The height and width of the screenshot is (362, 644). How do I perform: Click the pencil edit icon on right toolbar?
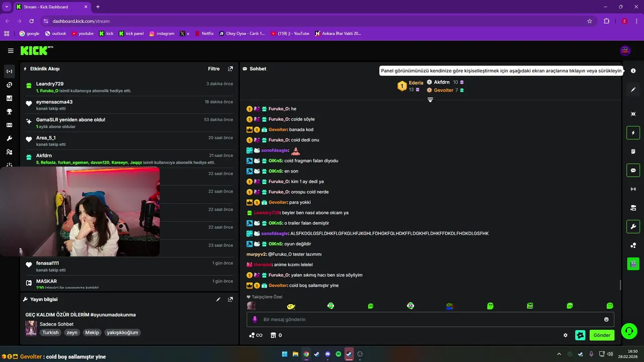[633, 89]
